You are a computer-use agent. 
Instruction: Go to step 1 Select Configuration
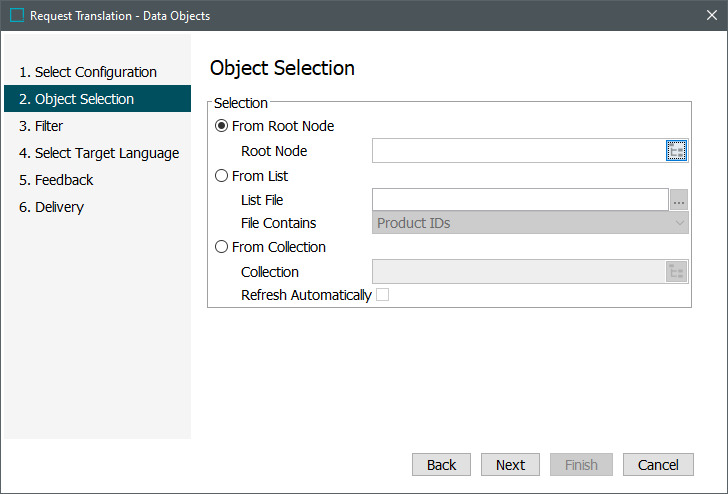tap(88, 72)
